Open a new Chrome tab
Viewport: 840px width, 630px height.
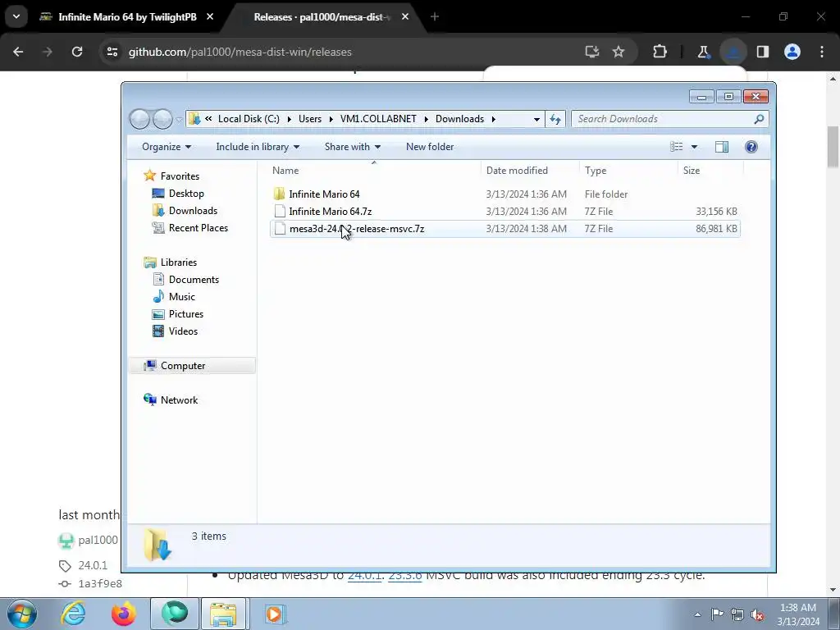pos(435,17)
